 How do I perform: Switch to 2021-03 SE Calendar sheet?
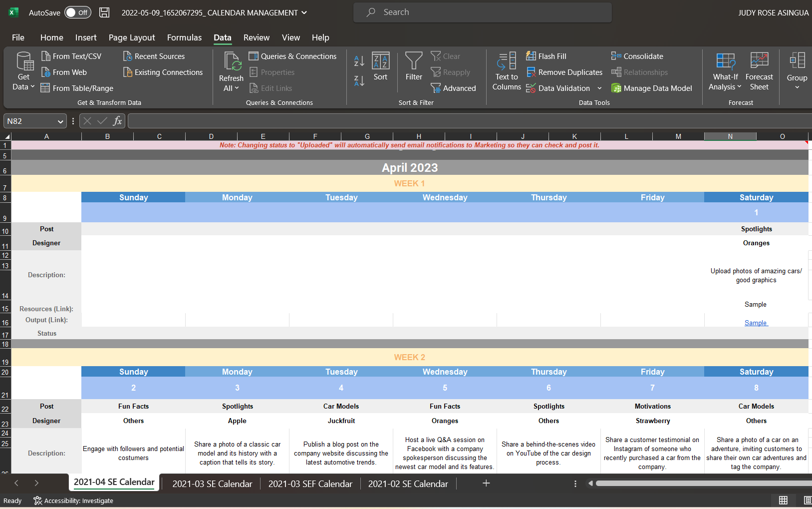212,484
